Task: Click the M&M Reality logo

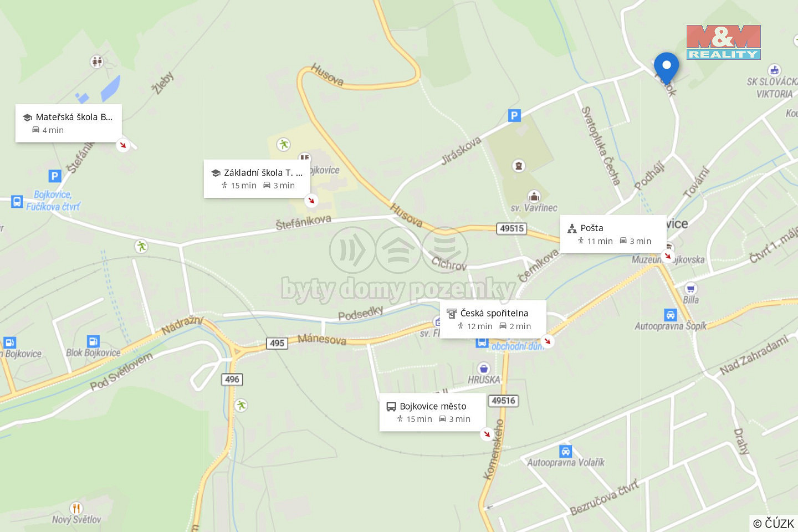Action: tap(724, 42)
